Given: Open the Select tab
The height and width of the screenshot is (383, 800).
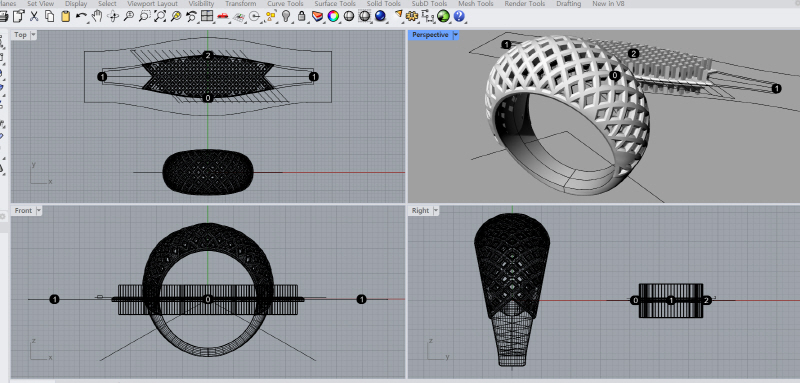Looking at the screenshot, I should (107, 4).
